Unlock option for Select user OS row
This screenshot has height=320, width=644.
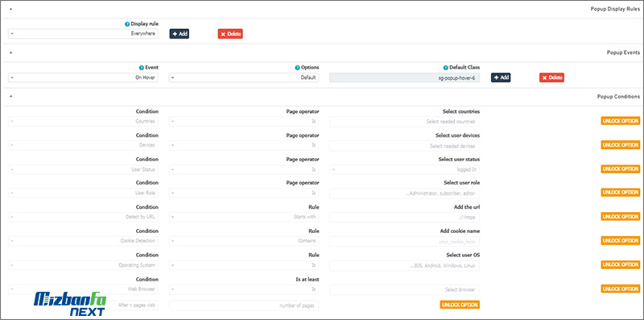click(x=620, y=264)
